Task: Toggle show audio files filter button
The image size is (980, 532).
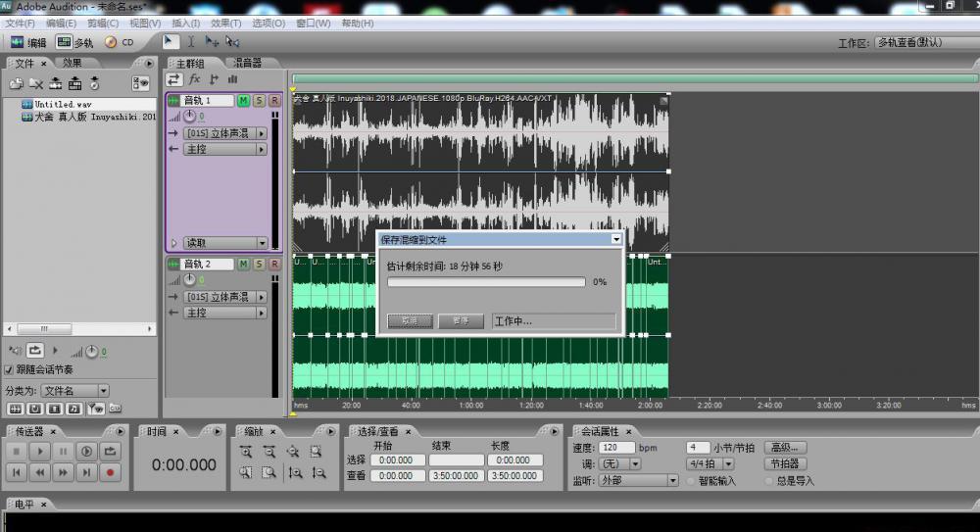Action: (15, 409)
